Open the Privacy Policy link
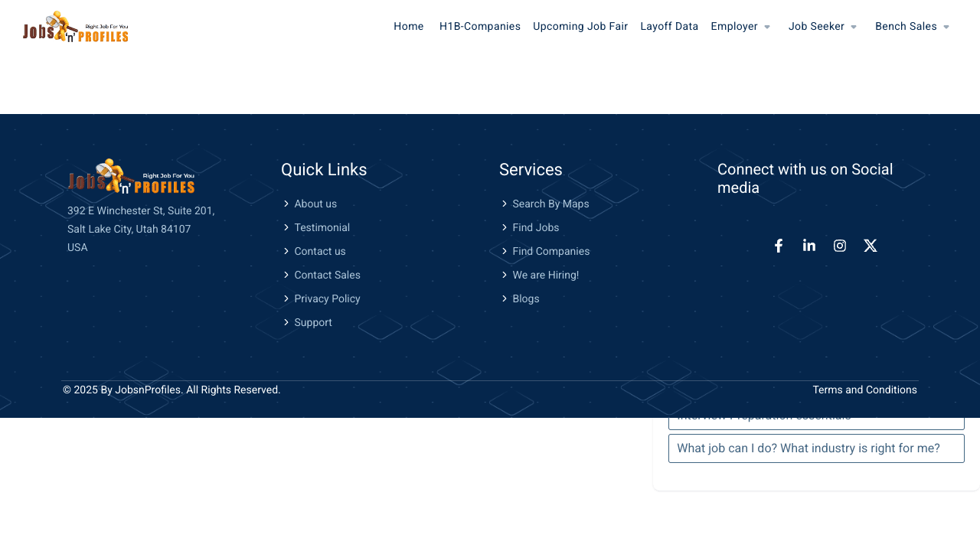Screen dimensions: 980x551 point(327,299)
